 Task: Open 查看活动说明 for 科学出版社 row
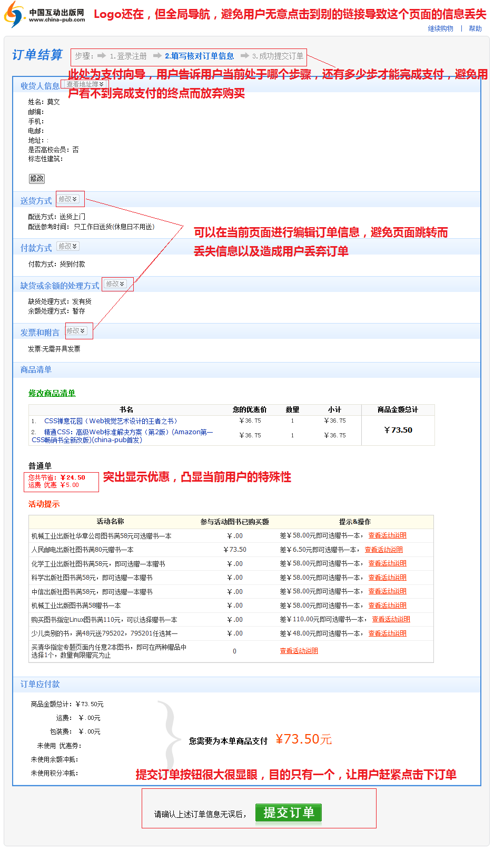click(x=387, y=578)
